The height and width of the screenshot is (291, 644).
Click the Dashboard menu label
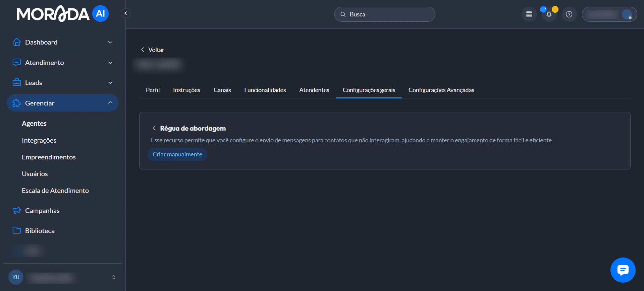point(41,42)
